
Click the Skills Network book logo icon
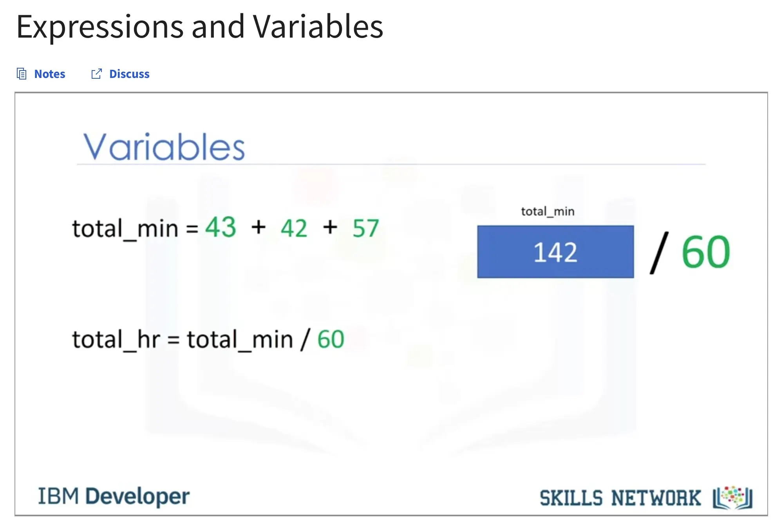click(732, 498)
